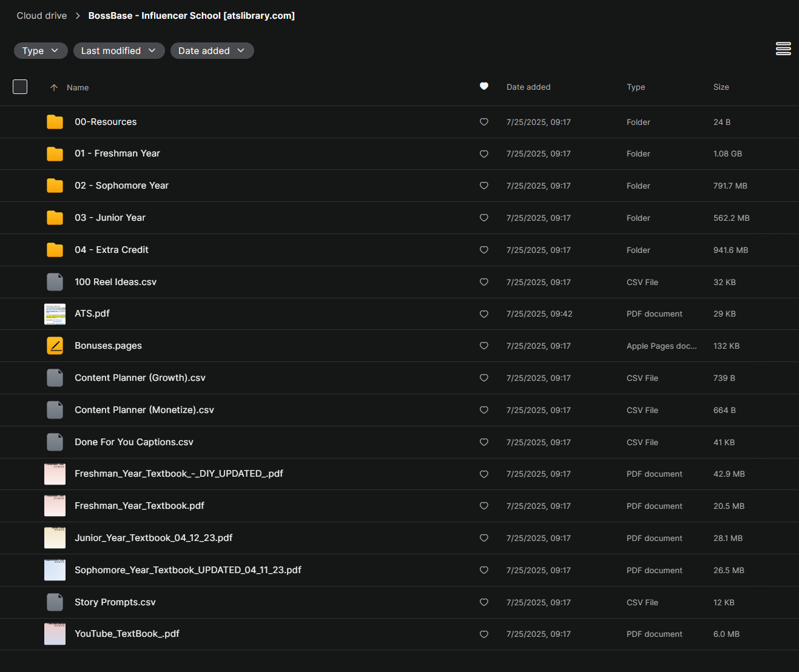Click the 04 - Extra Credit folder icon

(x=55, y=250)
